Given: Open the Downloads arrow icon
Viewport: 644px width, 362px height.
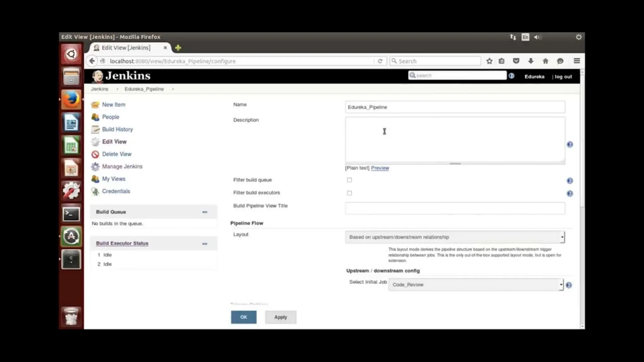Looking at the screenshot, I should pos(531,61).
